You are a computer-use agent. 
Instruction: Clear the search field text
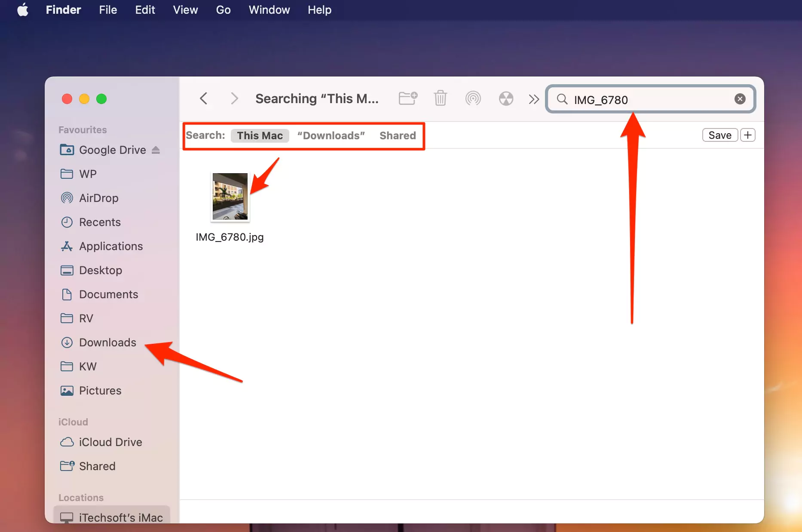740,99
